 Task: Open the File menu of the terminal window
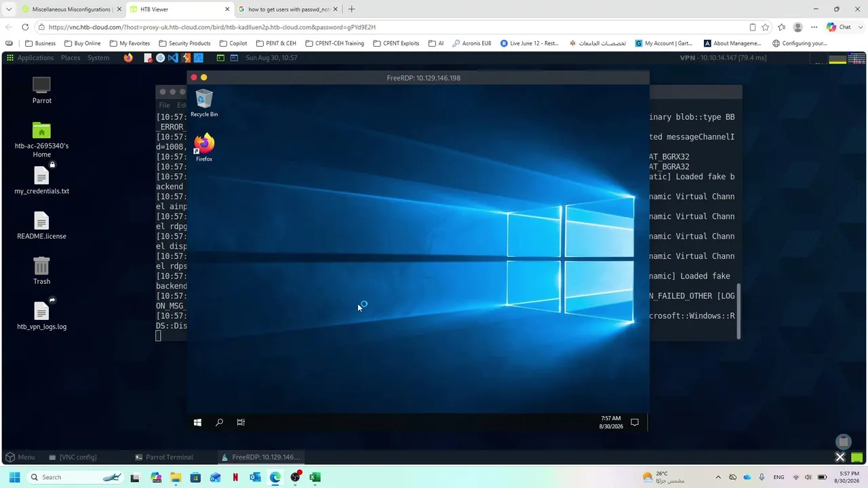pyautogui.click(x=165, y=105)
